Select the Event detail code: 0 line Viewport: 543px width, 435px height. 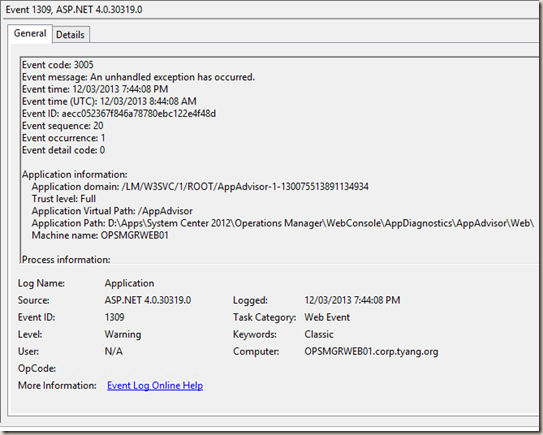point(64,150)
